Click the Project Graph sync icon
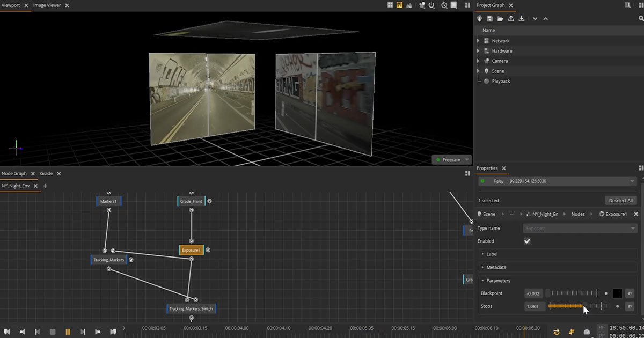Screen dimensions: 644x338 (480, 18)
